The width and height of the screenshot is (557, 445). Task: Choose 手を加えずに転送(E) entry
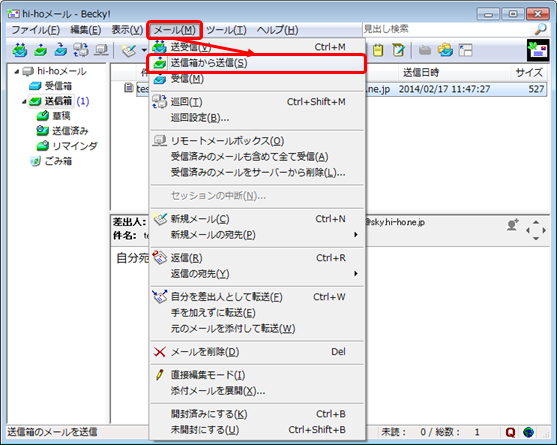[x=258, y=313]
